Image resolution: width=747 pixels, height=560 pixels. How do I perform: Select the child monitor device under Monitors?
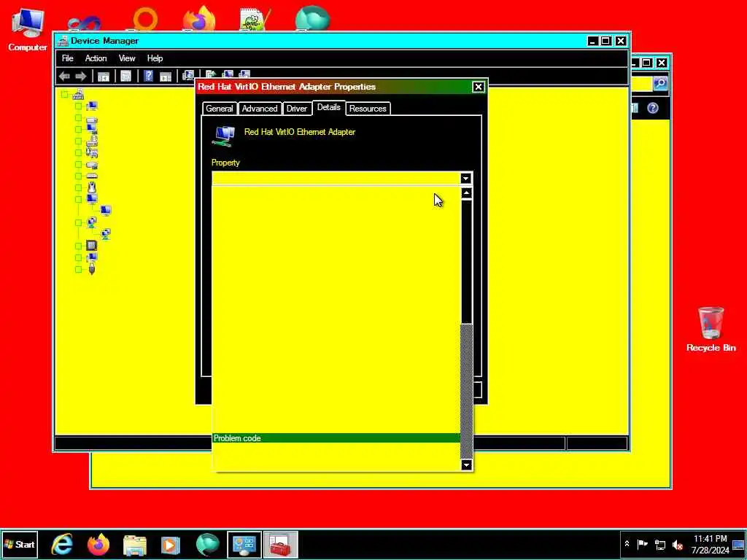click(106, 211)
